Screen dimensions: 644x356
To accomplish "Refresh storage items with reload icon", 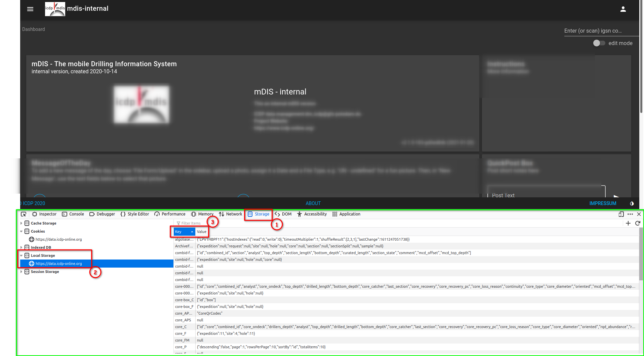I will coord(638,223).
